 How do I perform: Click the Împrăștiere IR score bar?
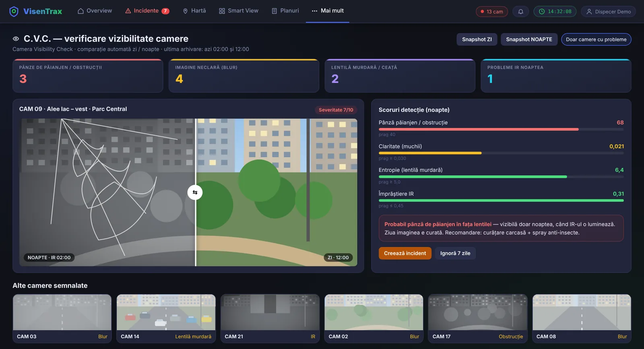point(501,200)
